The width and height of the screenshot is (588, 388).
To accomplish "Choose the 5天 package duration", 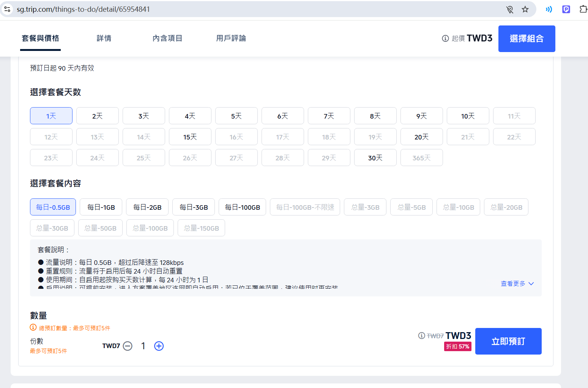I will click(236, 116).
